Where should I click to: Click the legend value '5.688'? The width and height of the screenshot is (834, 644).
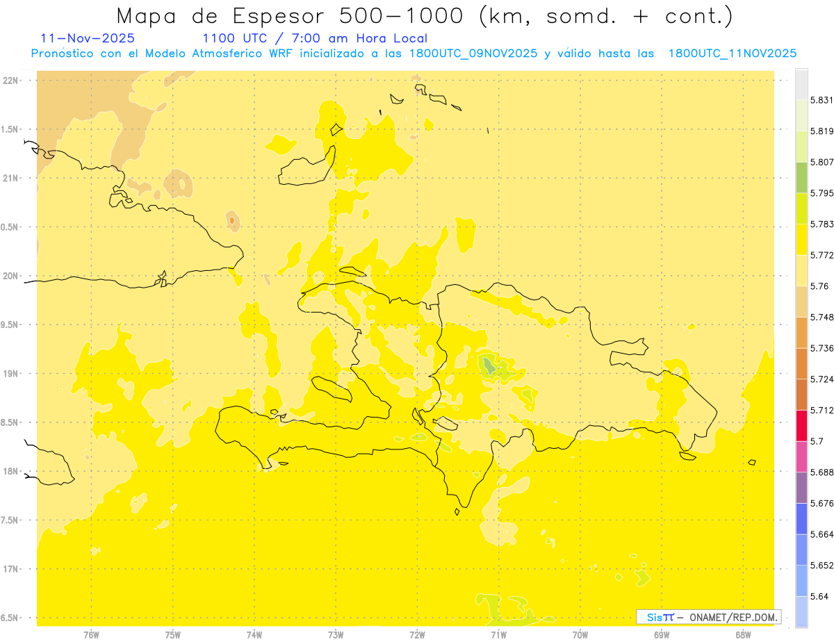(821, 472)
